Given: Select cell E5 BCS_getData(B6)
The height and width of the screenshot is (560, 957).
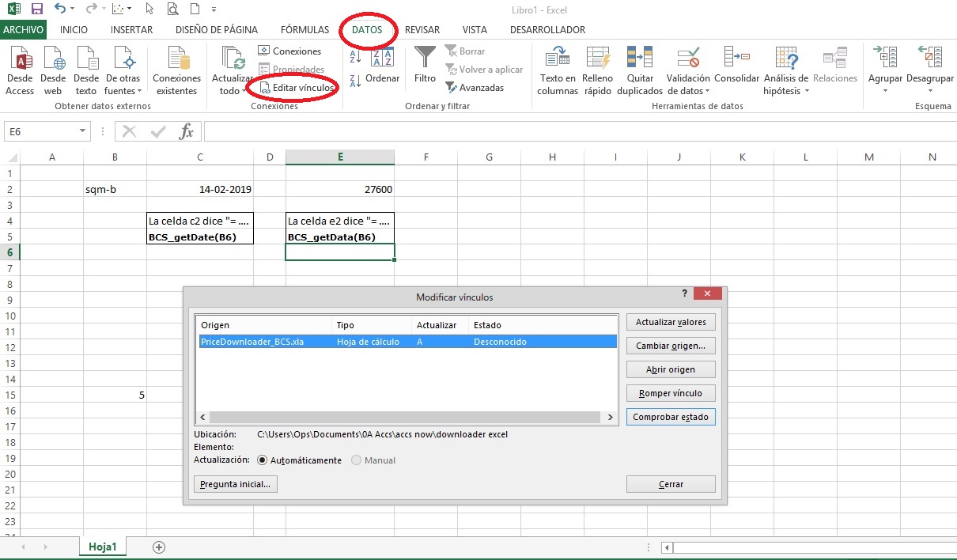Looking at the screenshot, I should click(x=340, y=236).
